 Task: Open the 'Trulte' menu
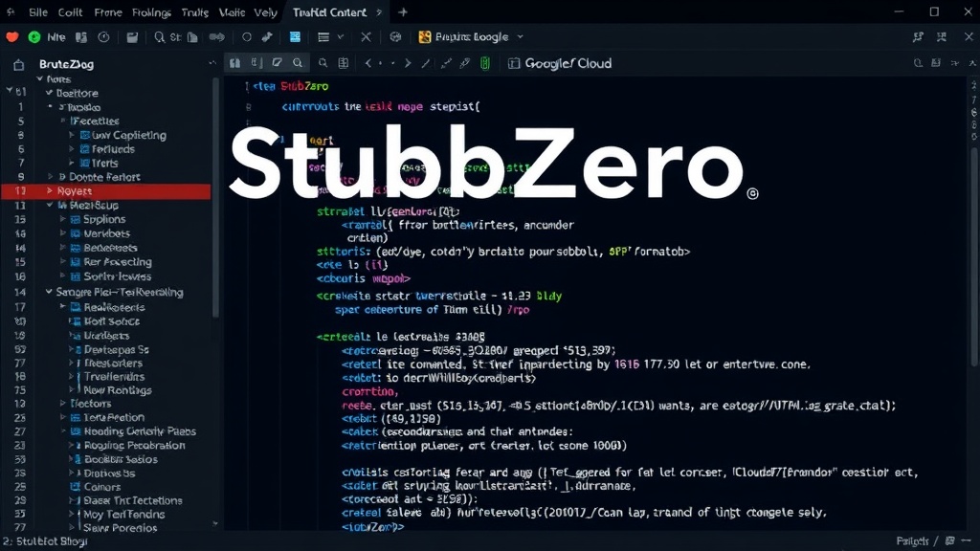(195, 12)
